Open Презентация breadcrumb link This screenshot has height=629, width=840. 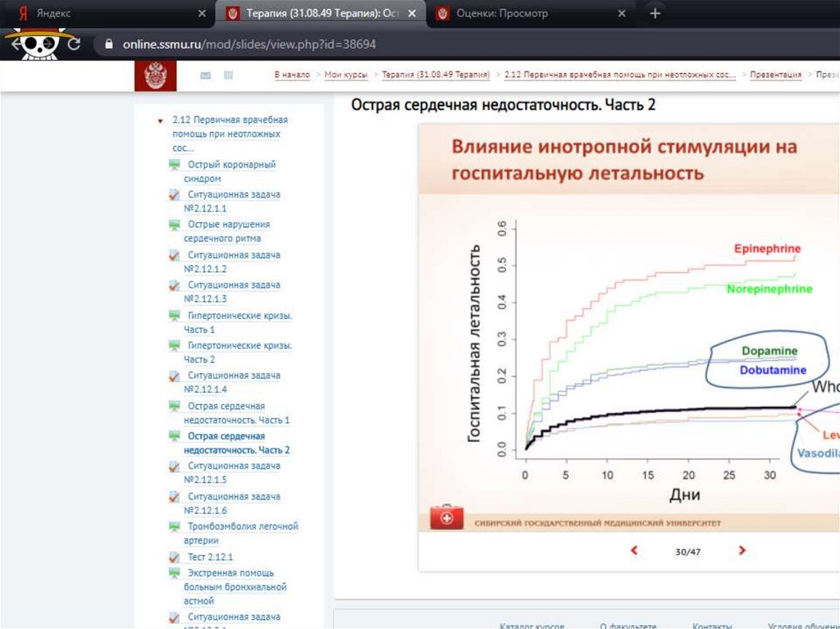point(776,75)
